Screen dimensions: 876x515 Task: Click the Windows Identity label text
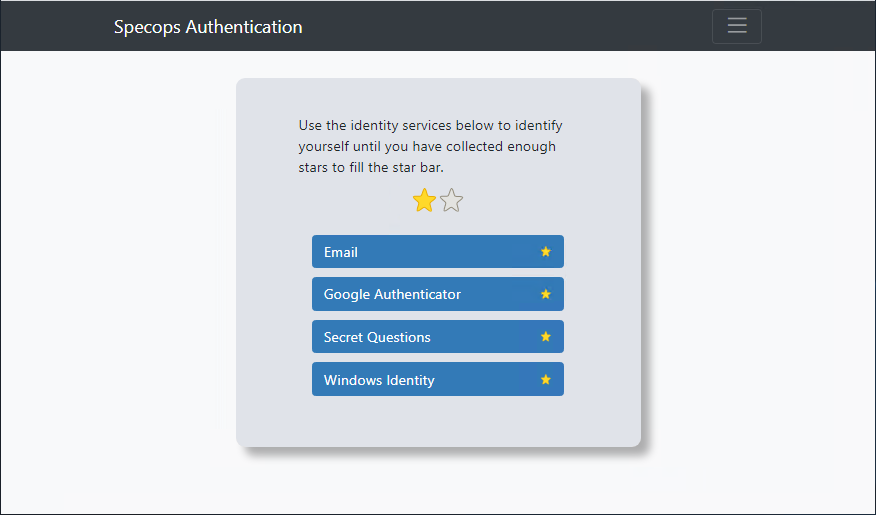pos(379,380)
